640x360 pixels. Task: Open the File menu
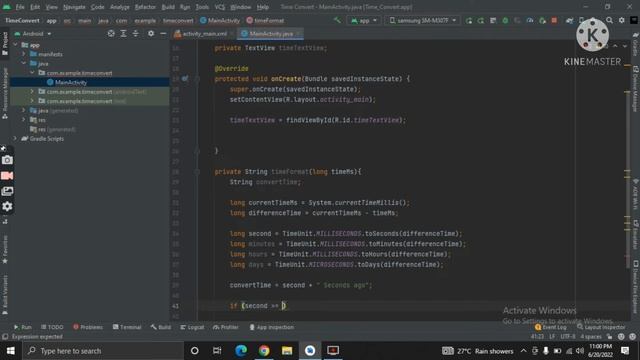click(x=20, y=7)
